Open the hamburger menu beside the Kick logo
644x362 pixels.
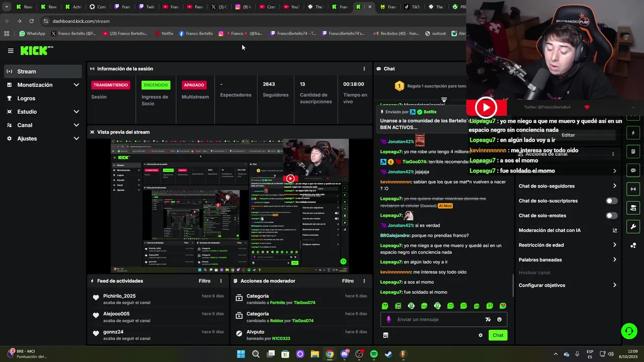coord(11,50)
